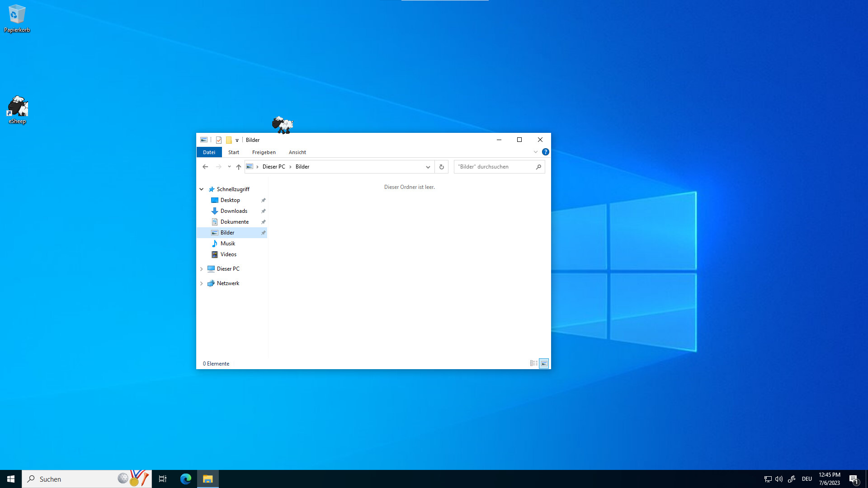This screenshot has width=868, height=488.
Task: Open the Datei menu tab
Action: (209, 152)
